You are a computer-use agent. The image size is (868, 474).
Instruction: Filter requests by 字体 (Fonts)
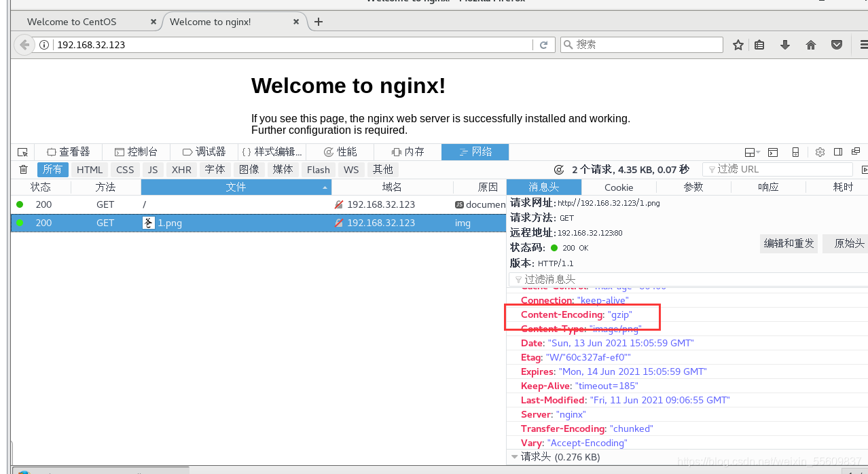coord(215,170)
